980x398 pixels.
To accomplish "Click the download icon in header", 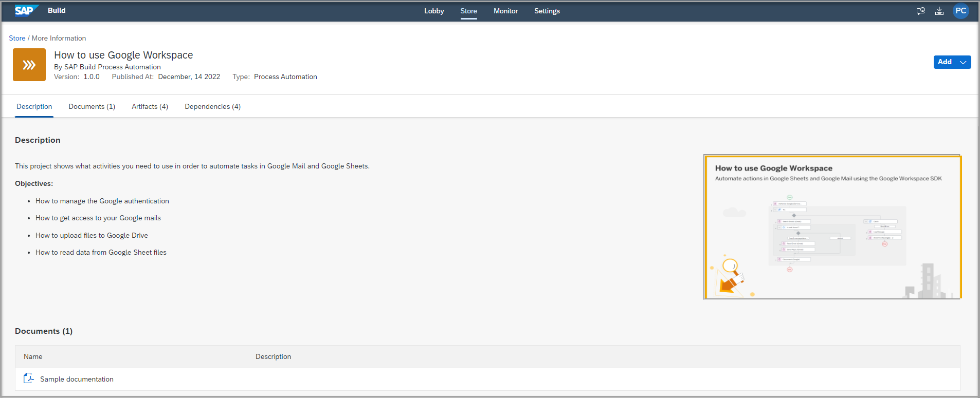I will point(939,11).
